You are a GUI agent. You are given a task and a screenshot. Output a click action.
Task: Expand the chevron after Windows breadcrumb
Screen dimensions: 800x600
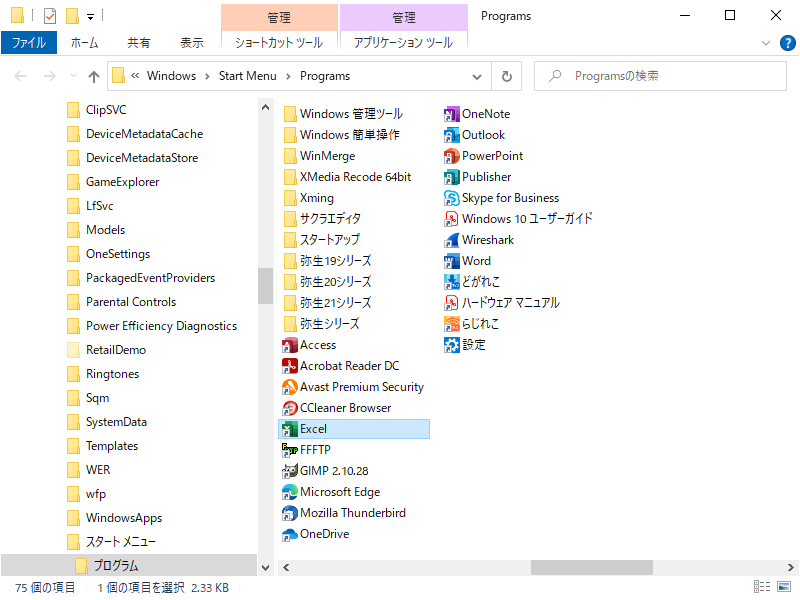pyautogui.click(x=207, y=77)
